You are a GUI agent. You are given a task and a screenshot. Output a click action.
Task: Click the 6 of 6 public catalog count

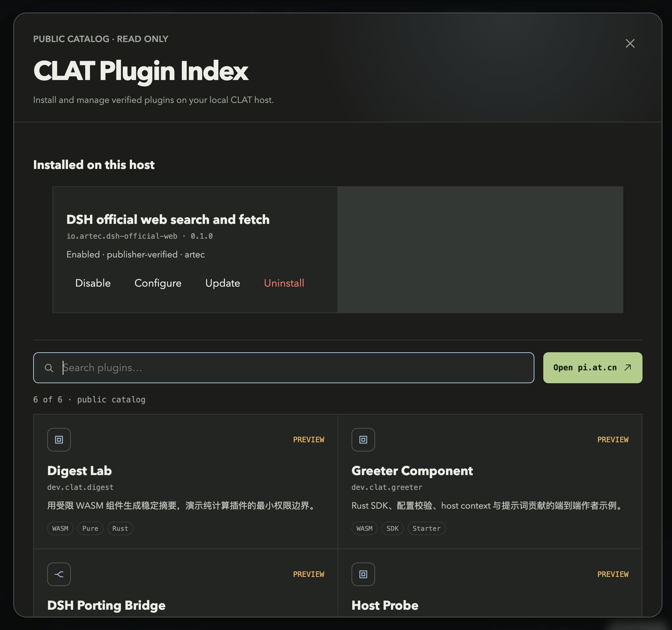(89, 399)
